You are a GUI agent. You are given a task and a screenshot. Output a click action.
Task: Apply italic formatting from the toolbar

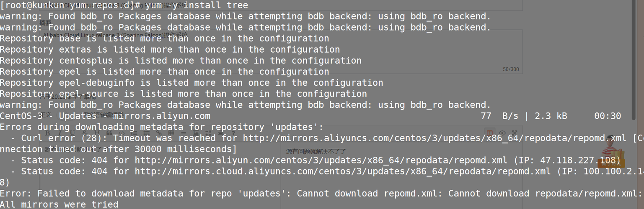pyautogui.click(x=59, y=133)
